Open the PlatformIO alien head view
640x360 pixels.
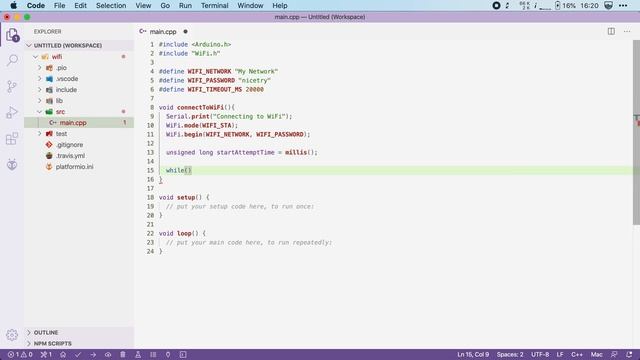[12, 164]
